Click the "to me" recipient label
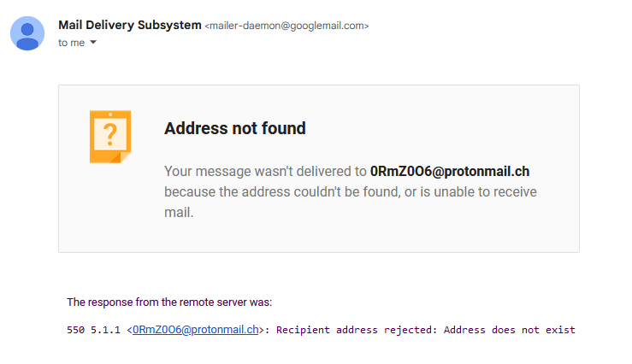The height and width of the screenshot is (364, 632). (71, 43)
